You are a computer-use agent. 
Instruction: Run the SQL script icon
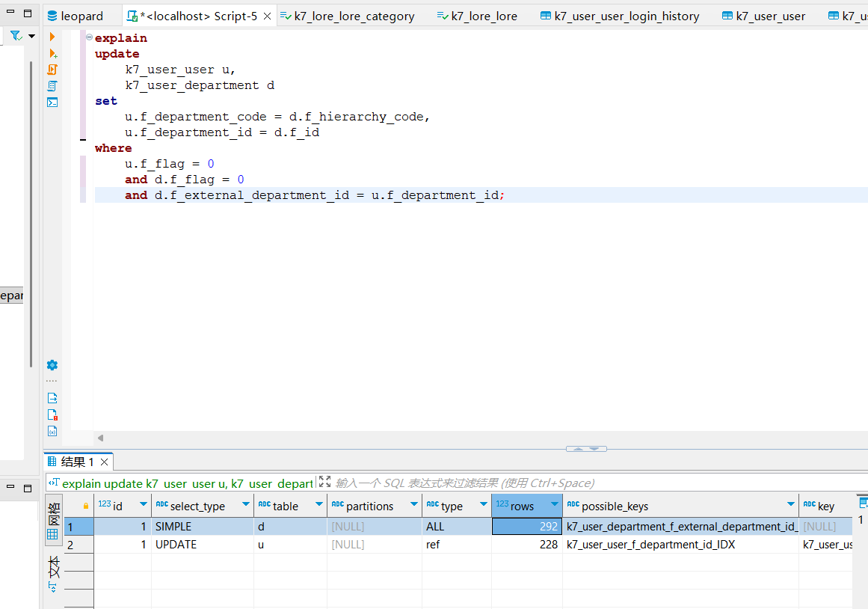[52, 70]
